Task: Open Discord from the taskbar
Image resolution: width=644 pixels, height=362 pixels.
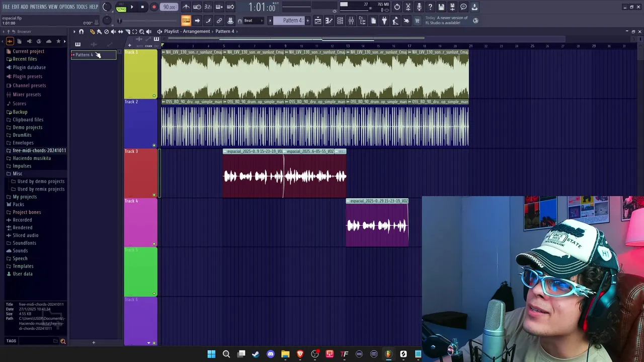Action: coord(271,354)
